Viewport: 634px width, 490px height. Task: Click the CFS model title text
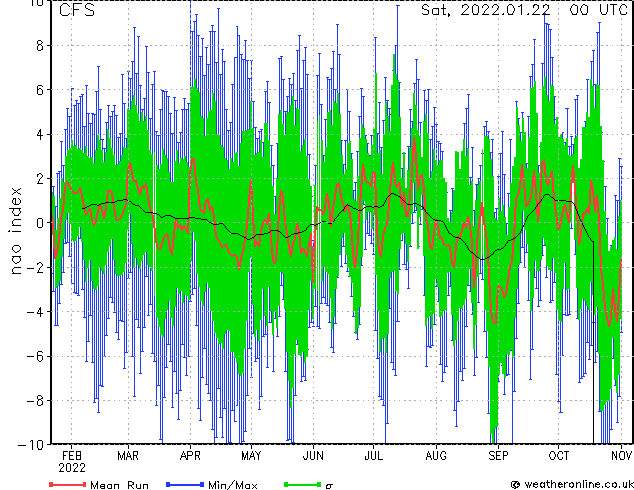pyautogui.click(x=77, y=10)
